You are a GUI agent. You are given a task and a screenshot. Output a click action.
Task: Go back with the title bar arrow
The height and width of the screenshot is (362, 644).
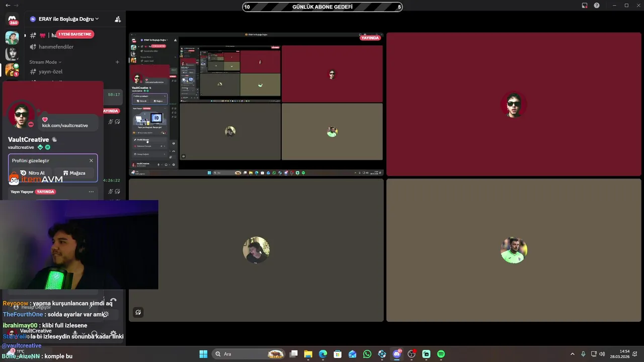(x=8, y=6)
